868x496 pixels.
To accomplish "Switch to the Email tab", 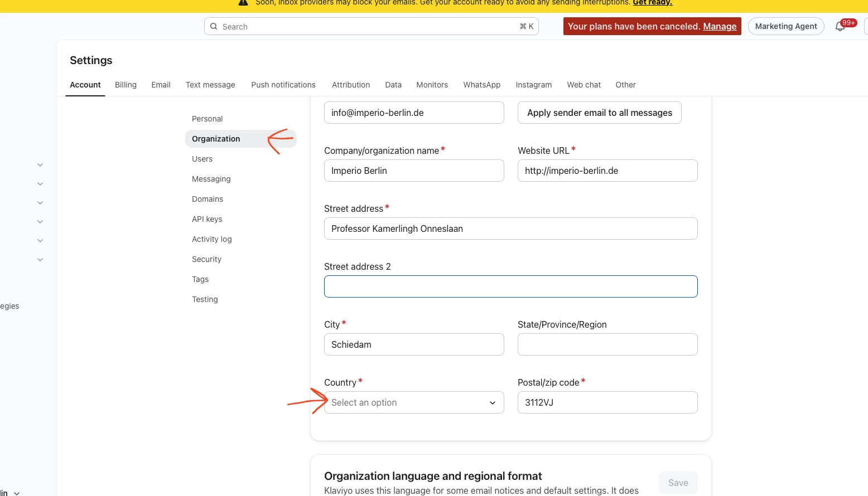I will pos(161,85).
